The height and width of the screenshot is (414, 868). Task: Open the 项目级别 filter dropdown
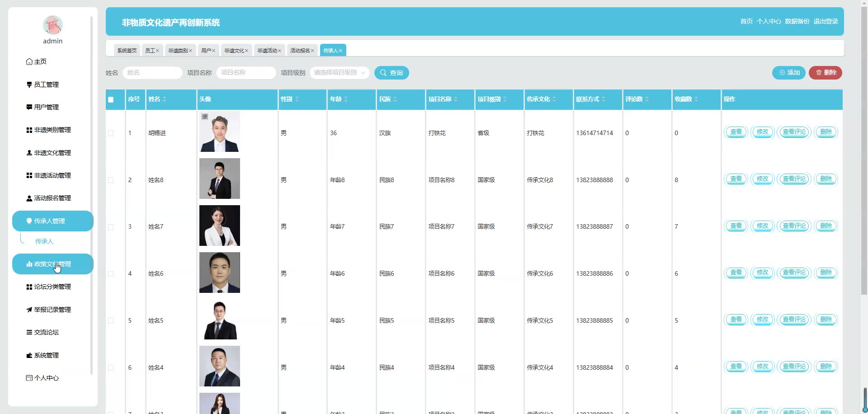click(340, 73)
